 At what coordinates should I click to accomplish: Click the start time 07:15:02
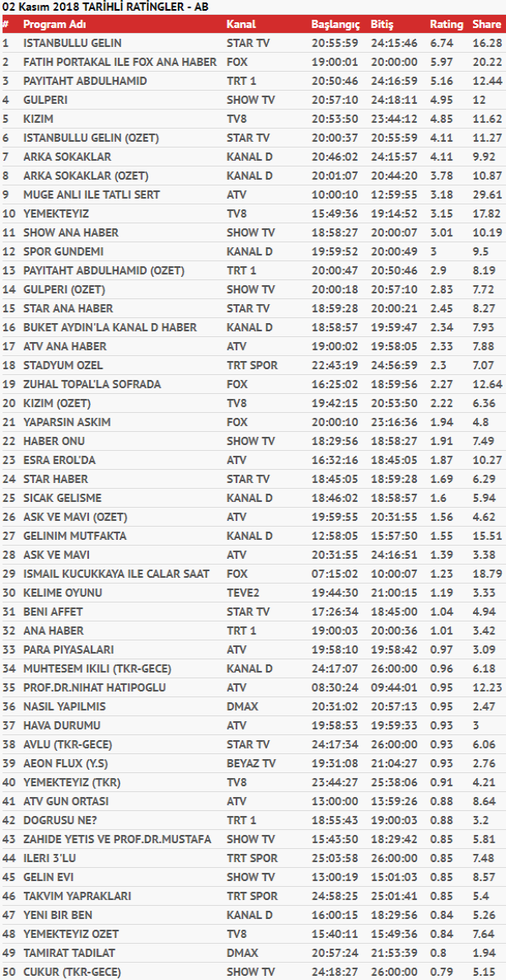(334, 574)
